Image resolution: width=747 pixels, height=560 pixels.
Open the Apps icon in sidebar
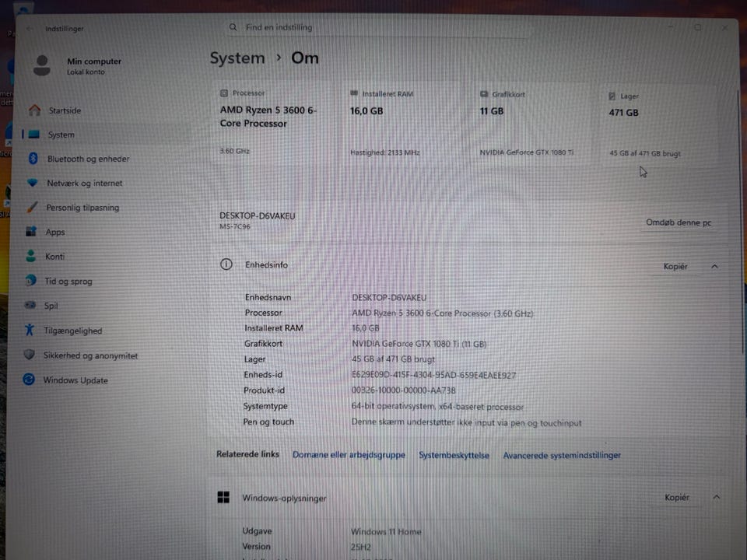[x=31, y=232]
